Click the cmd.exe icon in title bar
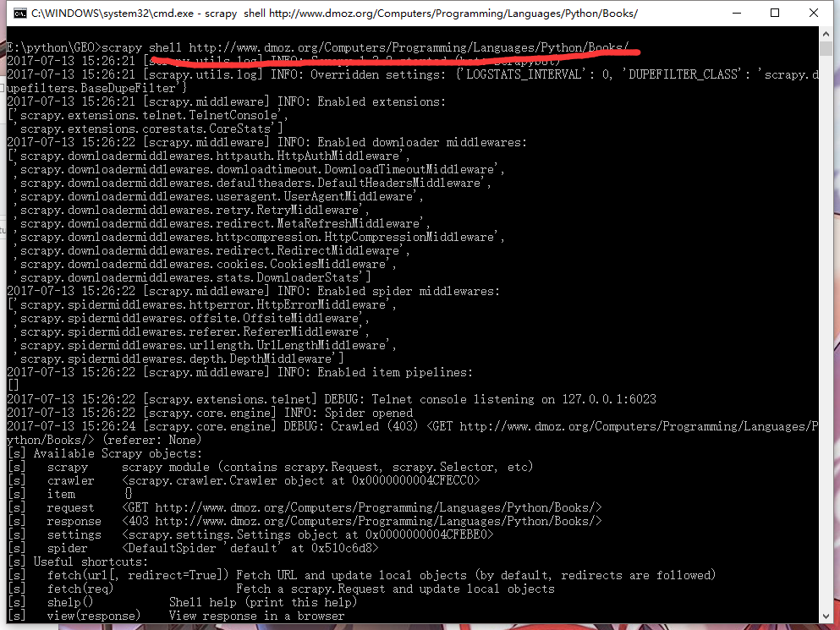Screen dimensions: 840x630 point(19,14)
